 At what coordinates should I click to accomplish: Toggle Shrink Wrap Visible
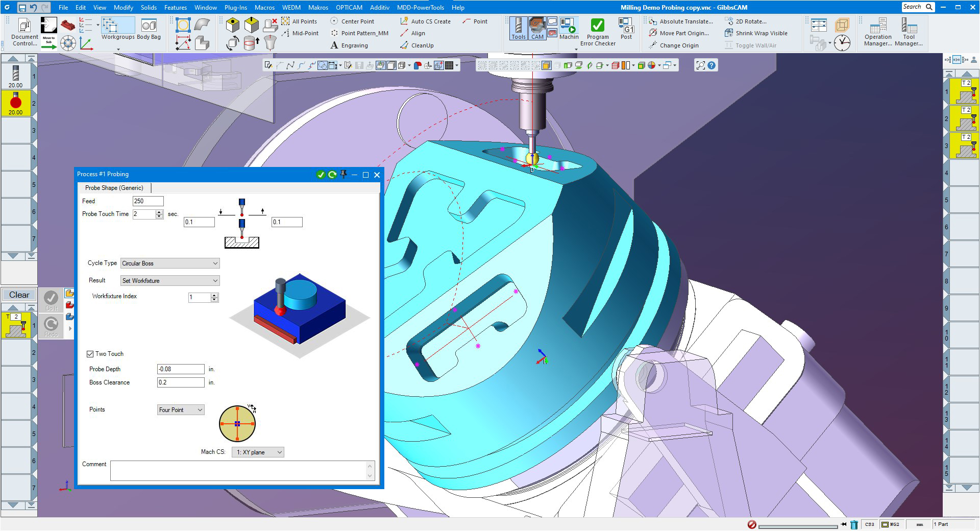click(758, 33)
